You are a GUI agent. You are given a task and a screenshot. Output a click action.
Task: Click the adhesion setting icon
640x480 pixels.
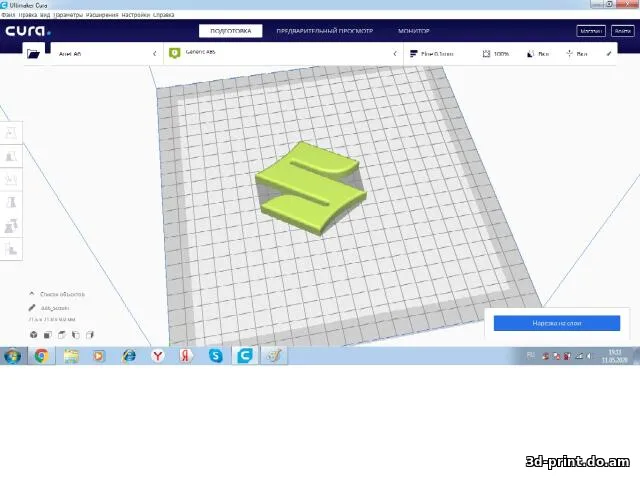[x=569, y=53]
